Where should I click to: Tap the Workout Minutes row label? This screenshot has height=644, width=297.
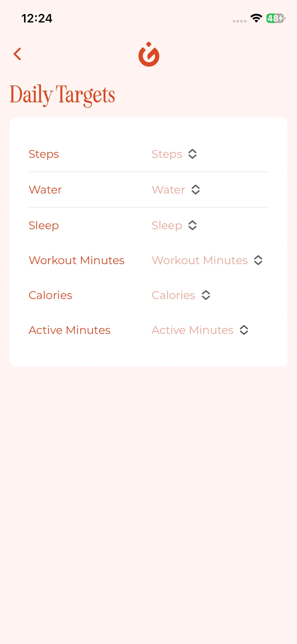(x=77, y=260)
